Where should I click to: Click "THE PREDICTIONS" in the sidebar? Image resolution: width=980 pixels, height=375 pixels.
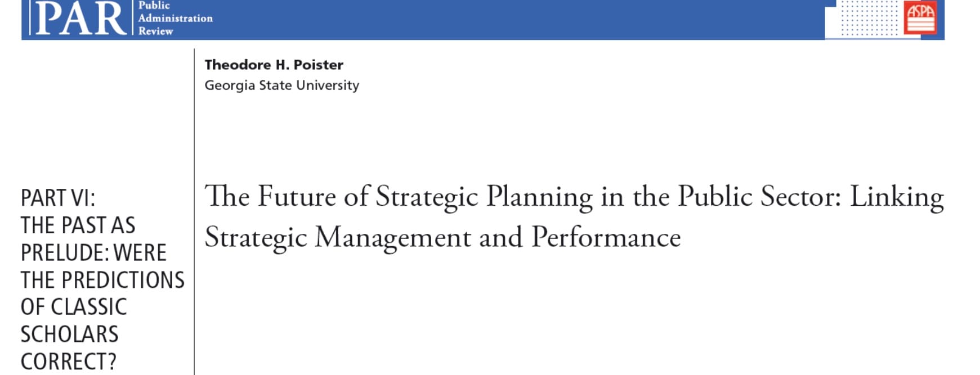click(102, 280)
